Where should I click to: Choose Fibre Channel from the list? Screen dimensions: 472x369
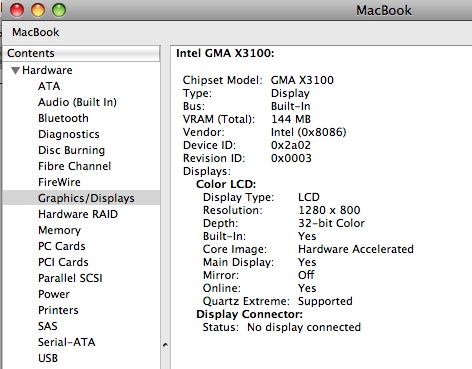click(x=74, y=166)
